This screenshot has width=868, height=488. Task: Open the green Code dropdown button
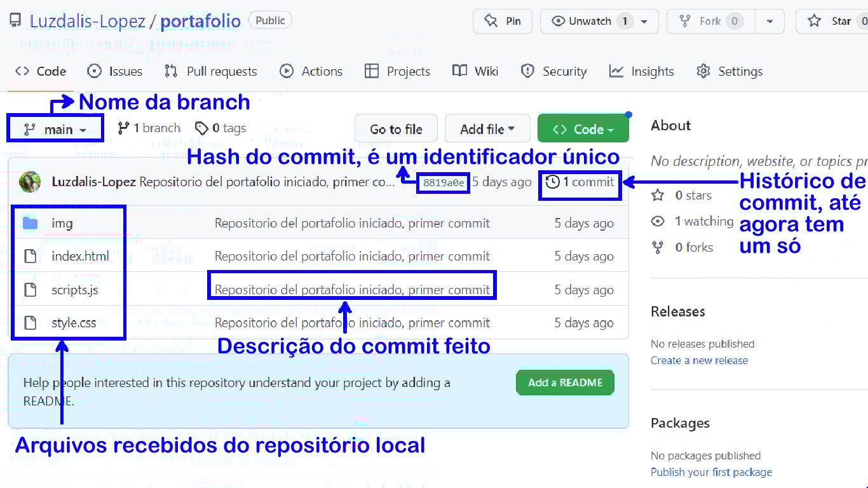pos(583,129)
